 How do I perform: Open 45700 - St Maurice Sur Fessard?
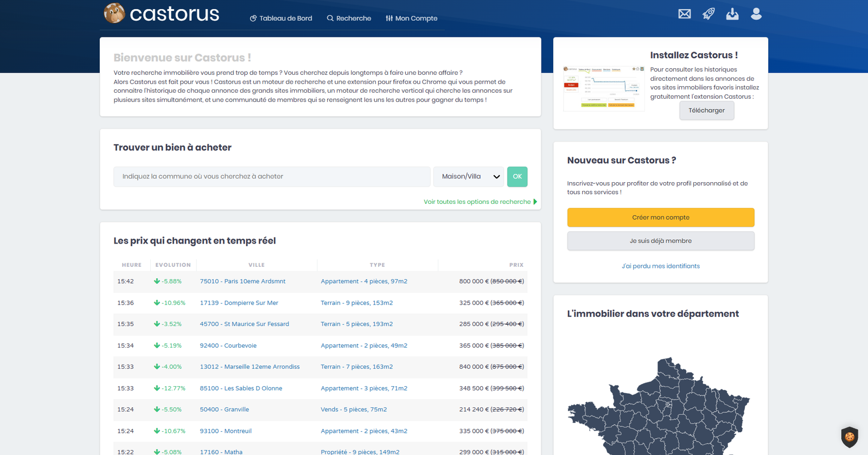pyautogui.click(x=245, y=324)
